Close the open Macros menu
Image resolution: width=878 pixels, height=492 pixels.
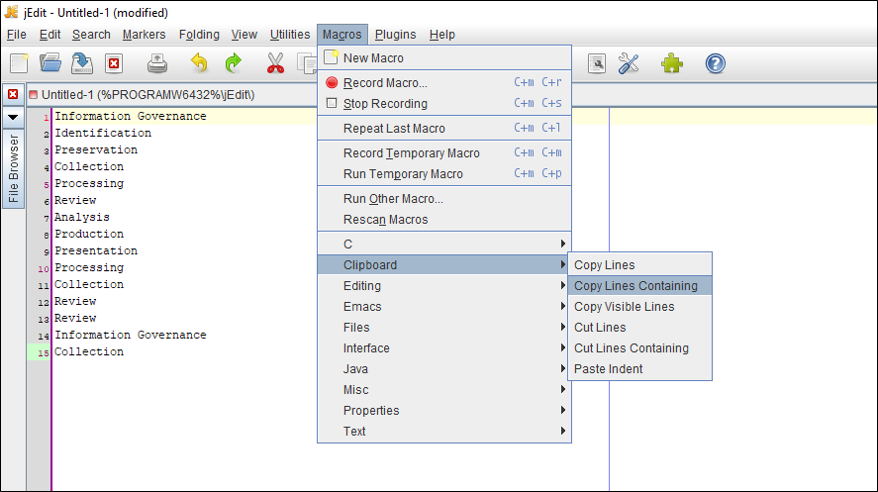(342, 35)
